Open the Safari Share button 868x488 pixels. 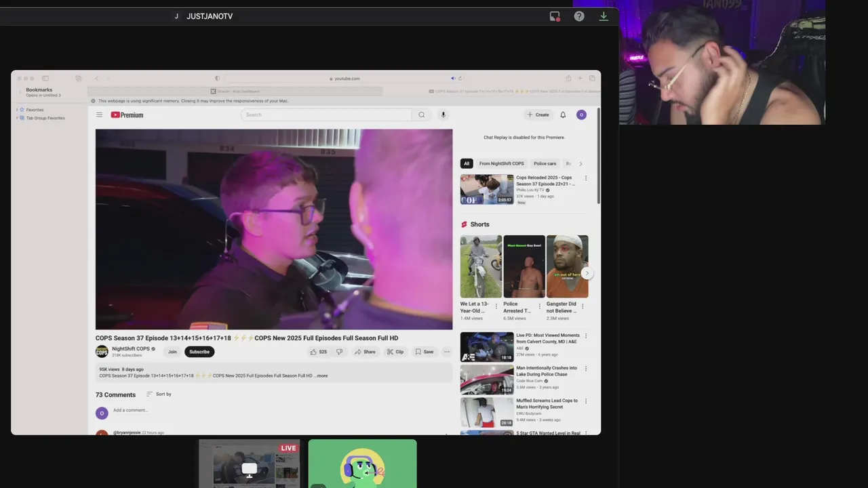click(568, 79)
